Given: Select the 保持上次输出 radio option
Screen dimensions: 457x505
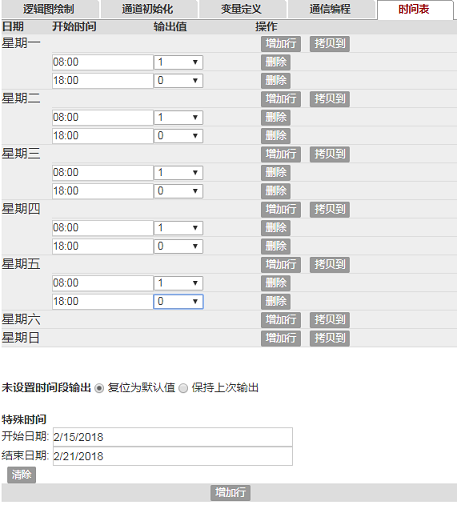Looking at the screenshot, I should 183,388.
